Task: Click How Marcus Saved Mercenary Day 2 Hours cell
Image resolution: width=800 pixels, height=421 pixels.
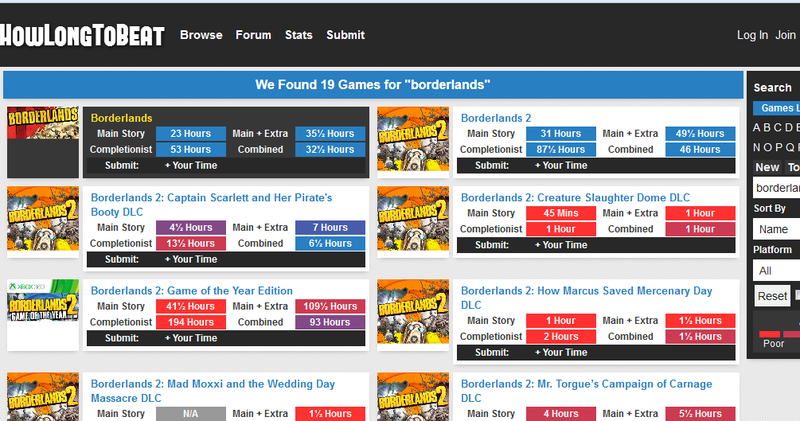Action: tap(561, 336)
